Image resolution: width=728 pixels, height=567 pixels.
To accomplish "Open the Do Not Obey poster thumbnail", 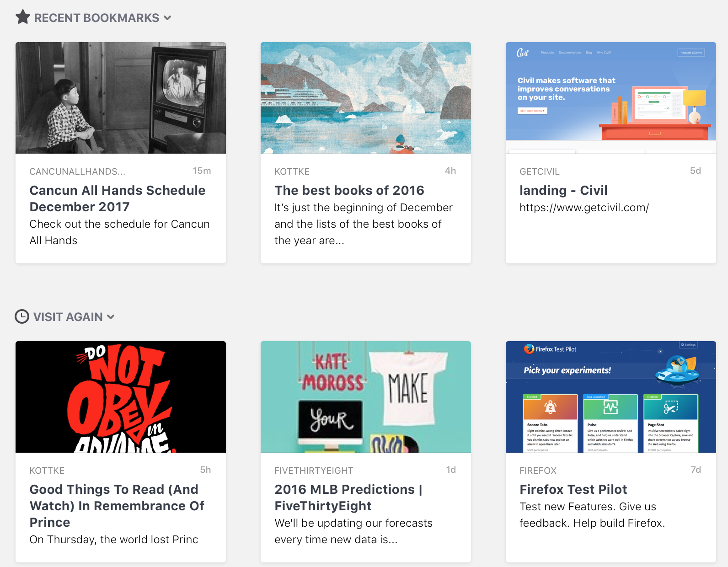I will tap(121, 397).
